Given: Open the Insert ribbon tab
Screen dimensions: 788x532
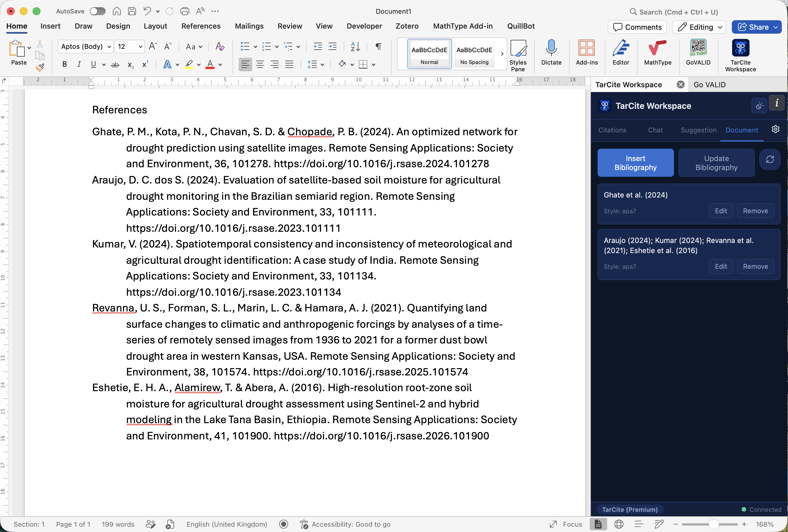Looking at the screenshot, I should 50,26.
